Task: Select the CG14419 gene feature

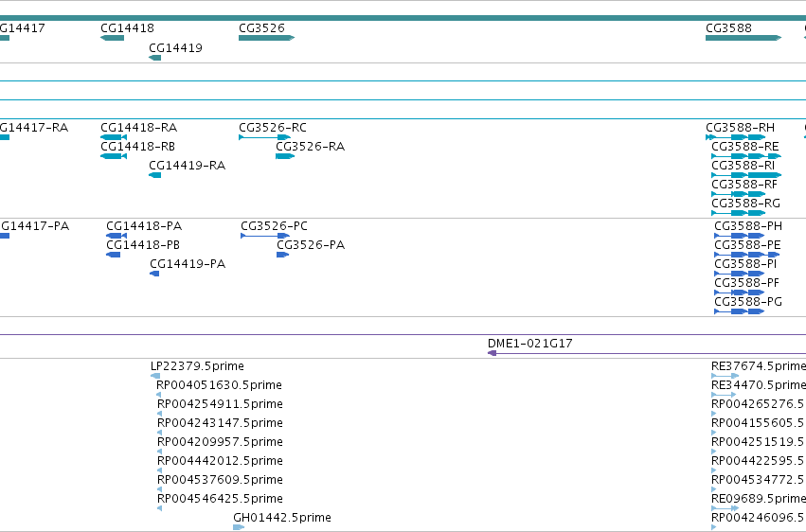Action: 154,58
